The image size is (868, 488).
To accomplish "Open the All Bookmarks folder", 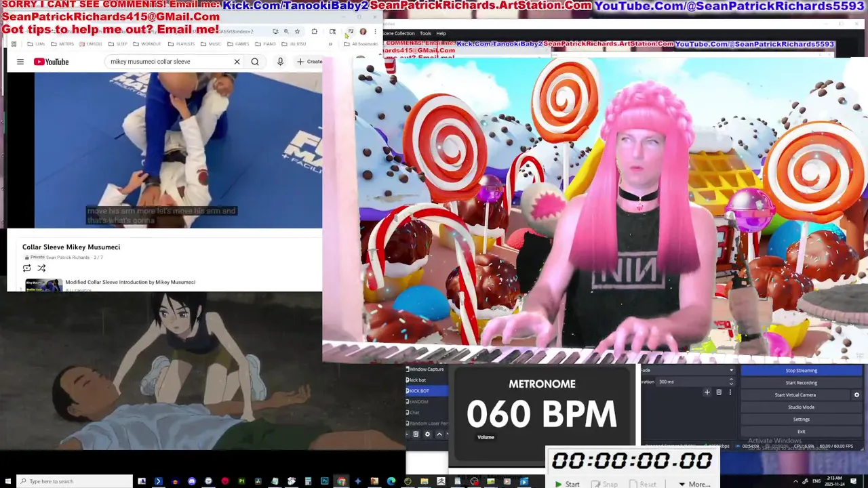I will (x=361, y=44).
